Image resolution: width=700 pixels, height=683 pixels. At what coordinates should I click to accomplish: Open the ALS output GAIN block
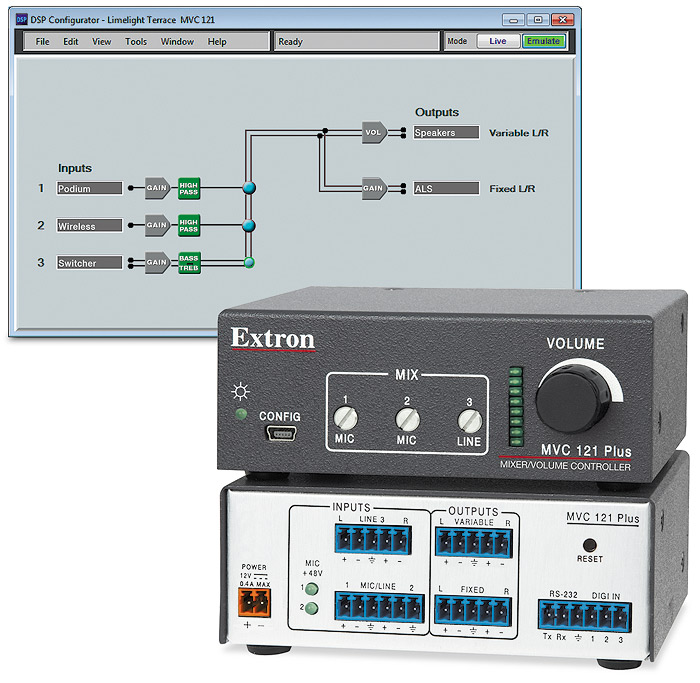374,188
